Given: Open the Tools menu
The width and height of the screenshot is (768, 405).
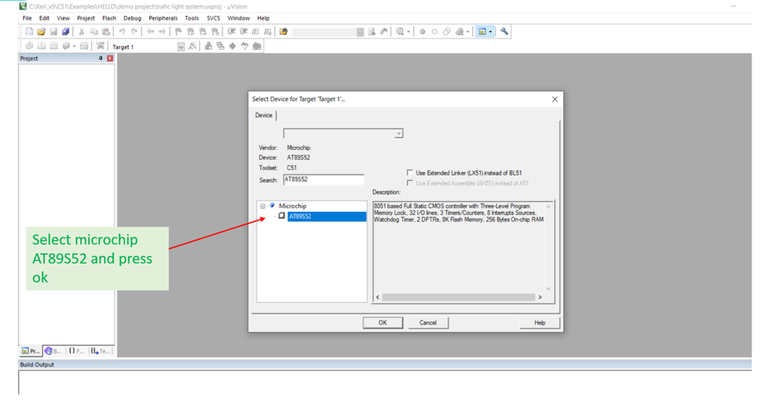Looking at the screenshot, I should (192, 18).
